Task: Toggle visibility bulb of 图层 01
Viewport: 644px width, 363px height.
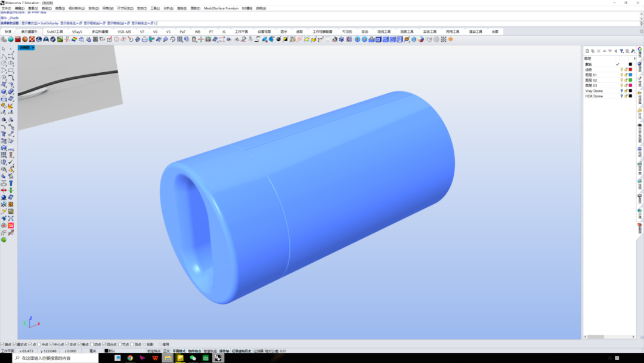Action: (621, 75)
